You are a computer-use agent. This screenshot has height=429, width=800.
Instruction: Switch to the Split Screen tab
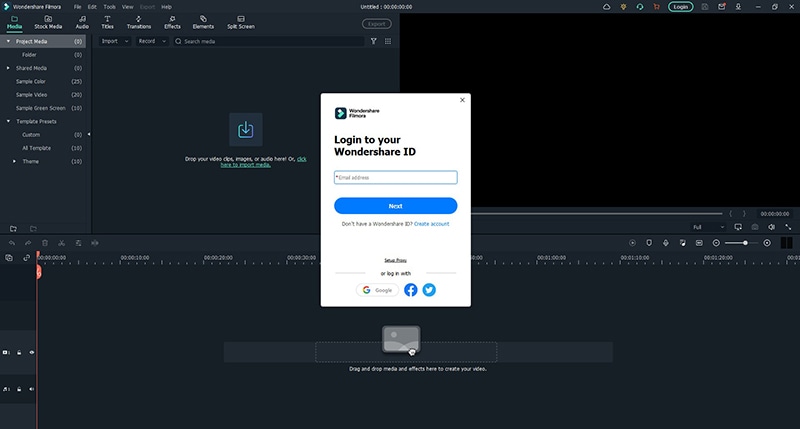click(241, 22)
